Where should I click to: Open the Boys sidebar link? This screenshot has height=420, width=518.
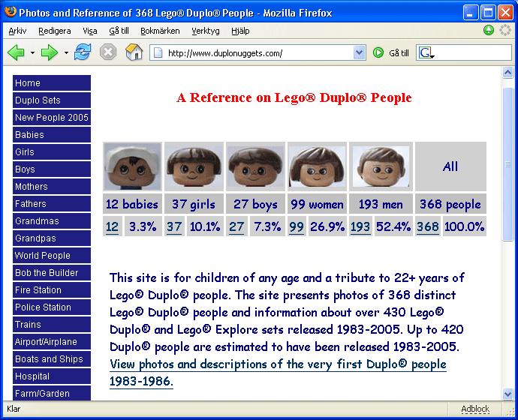click(x=52, y=169)
